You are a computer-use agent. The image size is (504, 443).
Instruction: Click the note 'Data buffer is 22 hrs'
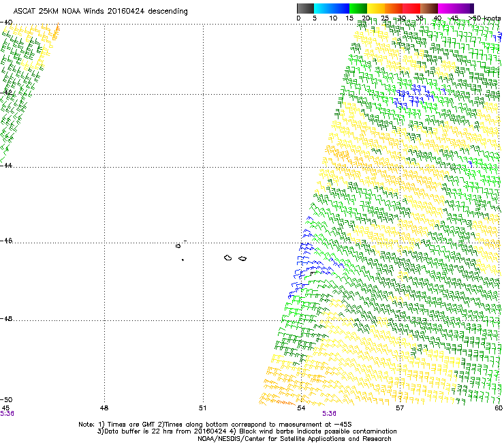pos(136,431)
